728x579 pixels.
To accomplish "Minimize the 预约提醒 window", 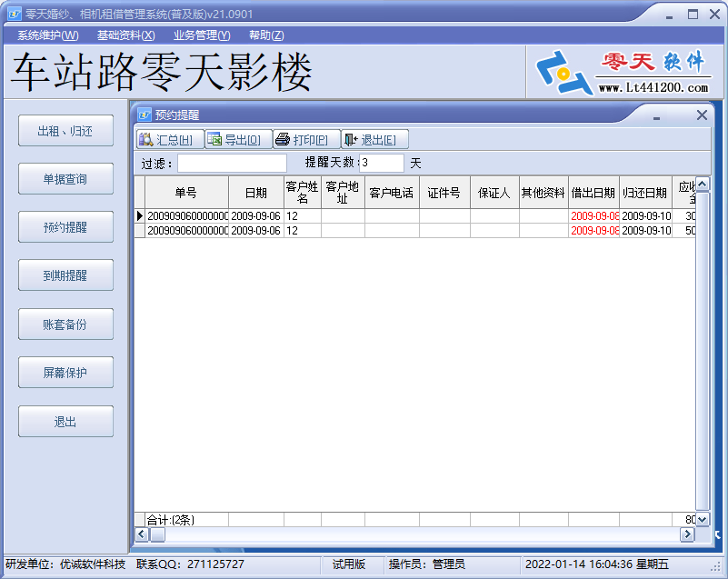I will click(656, 116).
